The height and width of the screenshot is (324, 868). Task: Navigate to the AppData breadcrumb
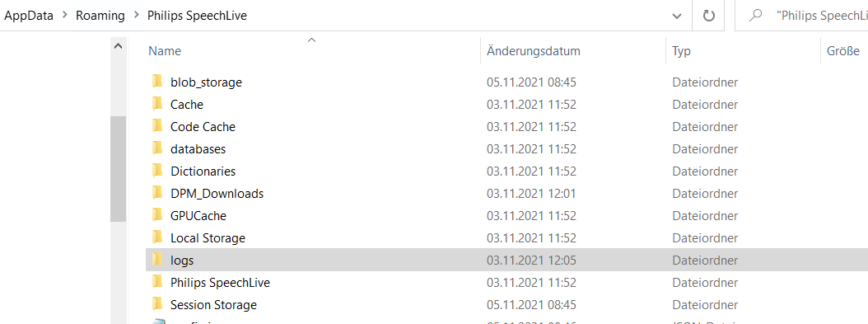click(29, 16)
